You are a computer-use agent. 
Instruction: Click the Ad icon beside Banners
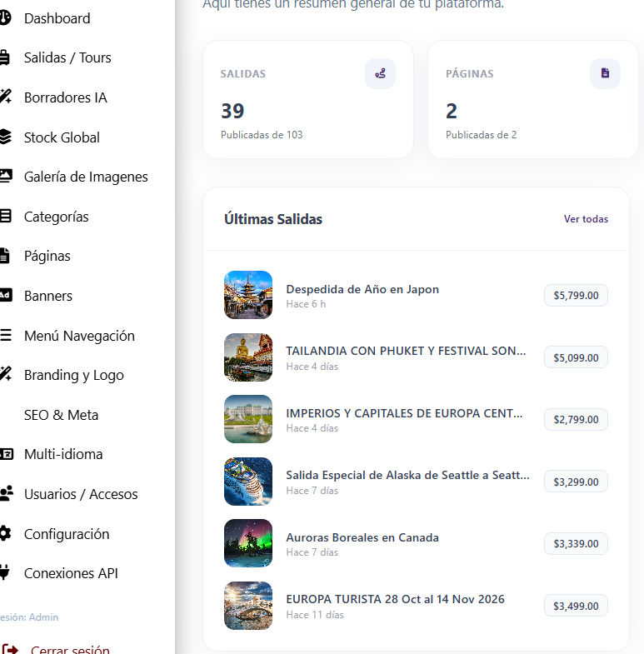(x=6, y=295)
